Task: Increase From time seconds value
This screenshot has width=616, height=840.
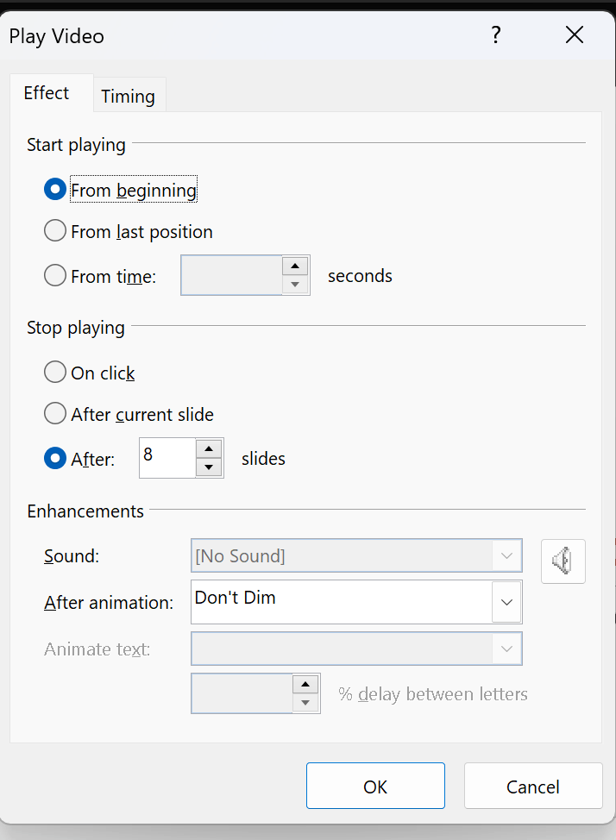Action: [x=295, y=266]
